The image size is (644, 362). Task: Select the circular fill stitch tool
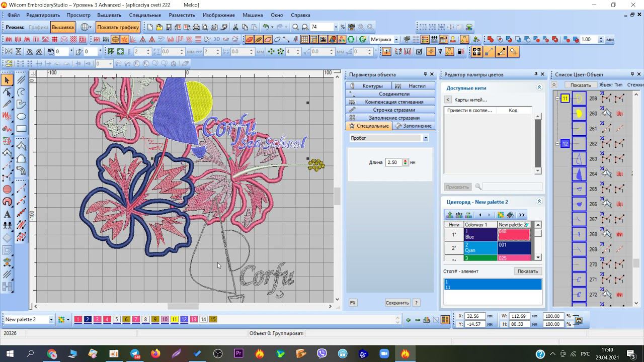(7, 190)
